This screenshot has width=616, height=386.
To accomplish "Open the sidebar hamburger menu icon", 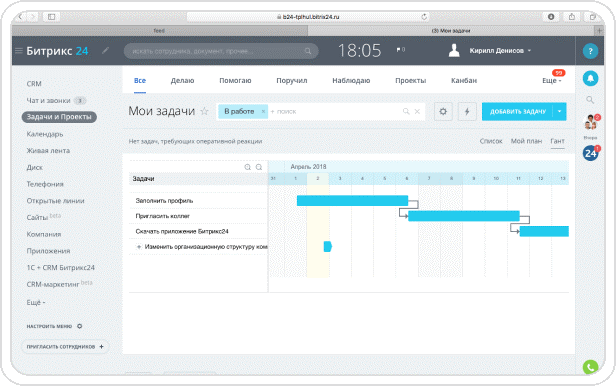I will point(18,51).
